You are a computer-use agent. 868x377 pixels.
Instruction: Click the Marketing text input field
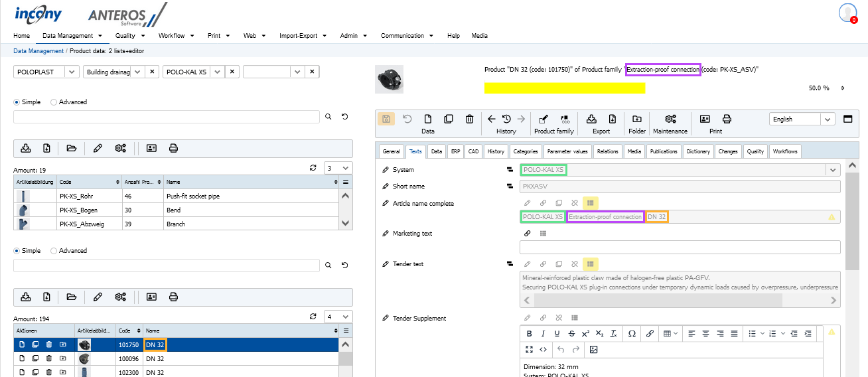(680, 247)
